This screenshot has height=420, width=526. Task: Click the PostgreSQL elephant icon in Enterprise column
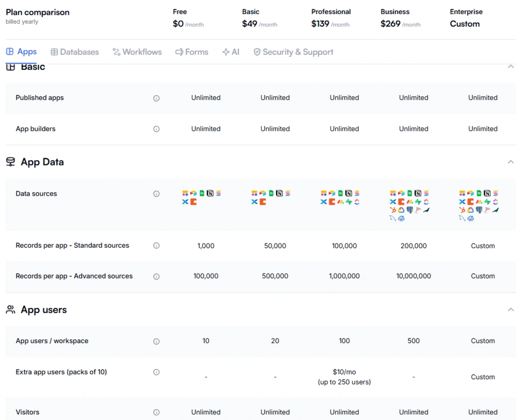(x=479, y=209)
